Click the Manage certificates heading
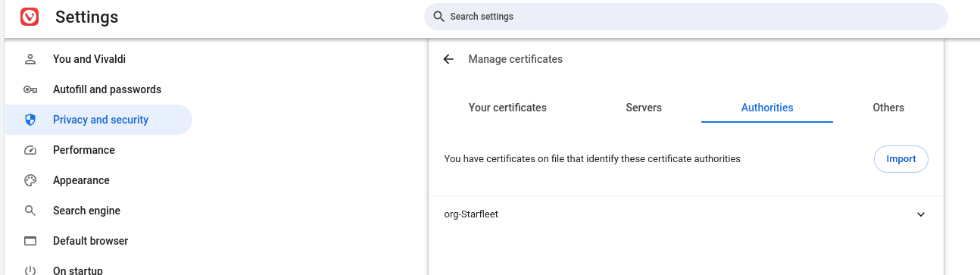Screen dimensions: 980x275 coord(515,59)
